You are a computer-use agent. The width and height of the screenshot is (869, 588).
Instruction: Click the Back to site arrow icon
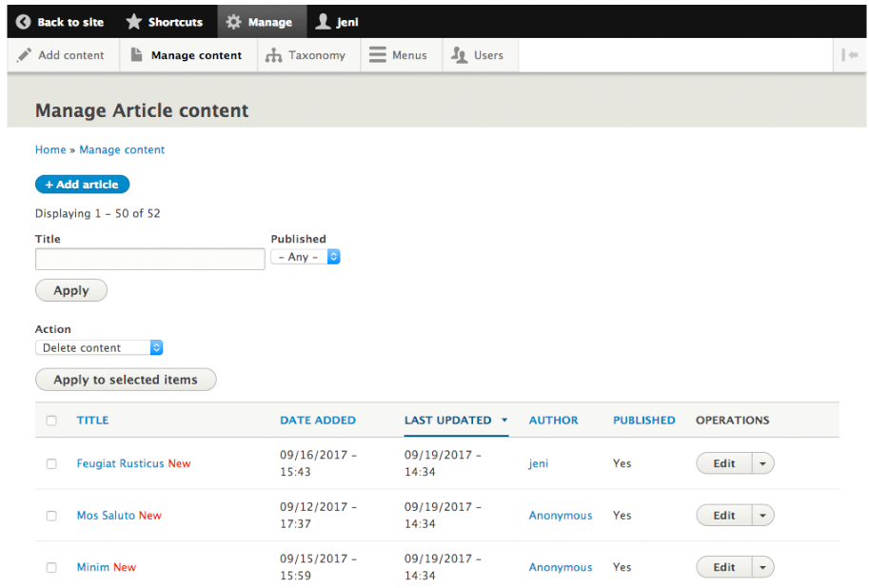point(23,22)
